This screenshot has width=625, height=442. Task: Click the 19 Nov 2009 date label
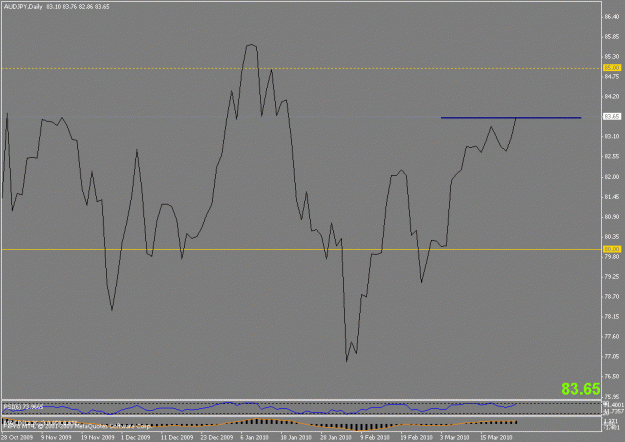coord(97,437)
